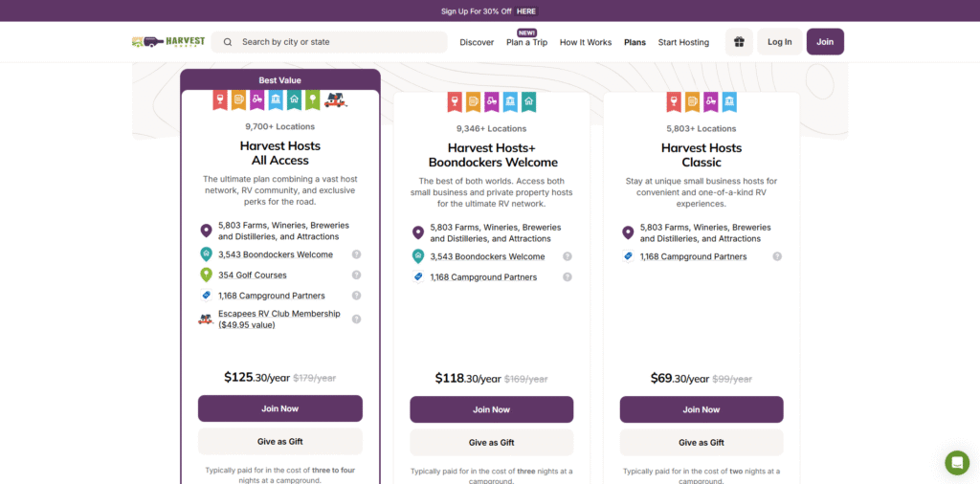
Task: Click the HERE link in the top banner
Action: pos(526,11)
